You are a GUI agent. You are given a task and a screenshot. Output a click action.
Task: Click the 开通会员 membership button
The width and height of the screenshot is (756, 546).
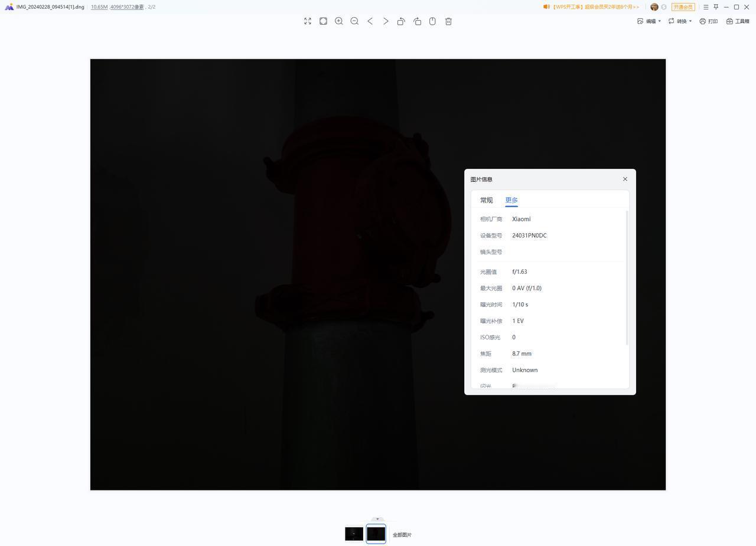point(683,7)
